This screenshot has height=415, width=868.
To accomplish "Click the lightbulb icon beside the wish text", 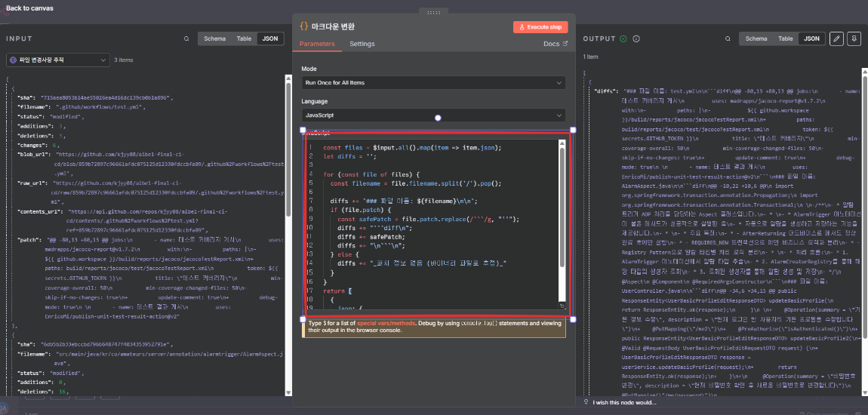I will 586,402.
